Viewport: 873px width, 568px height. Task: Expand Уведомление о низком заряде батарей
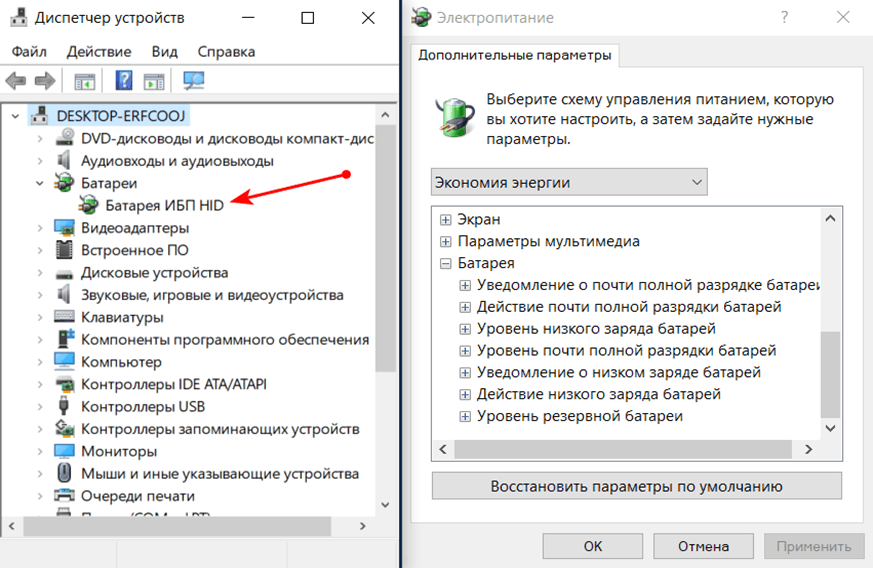tap(465, 372)
